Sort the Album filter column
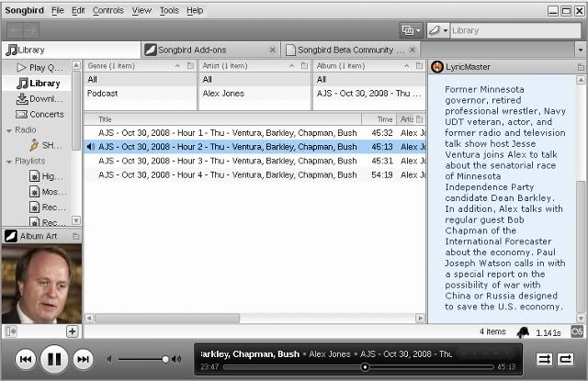Screen dimensions: 588x381 coord(364,66)
